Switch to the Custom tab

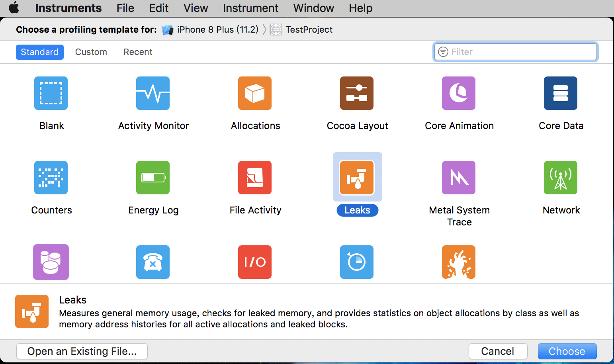click(x=91, y=52)
